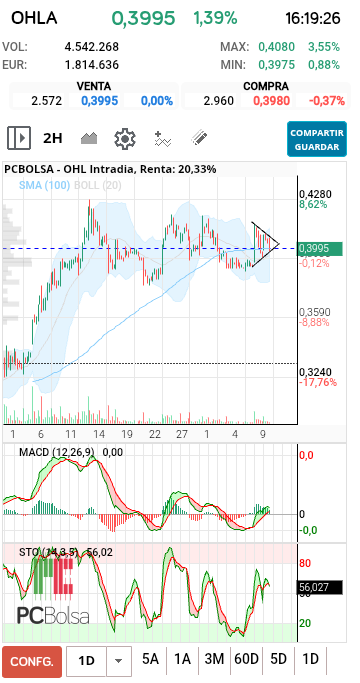The width and height of the screenshot is (360, 683).
Task: Change chart type with area chart icon
Action: (x=89, y=139)
